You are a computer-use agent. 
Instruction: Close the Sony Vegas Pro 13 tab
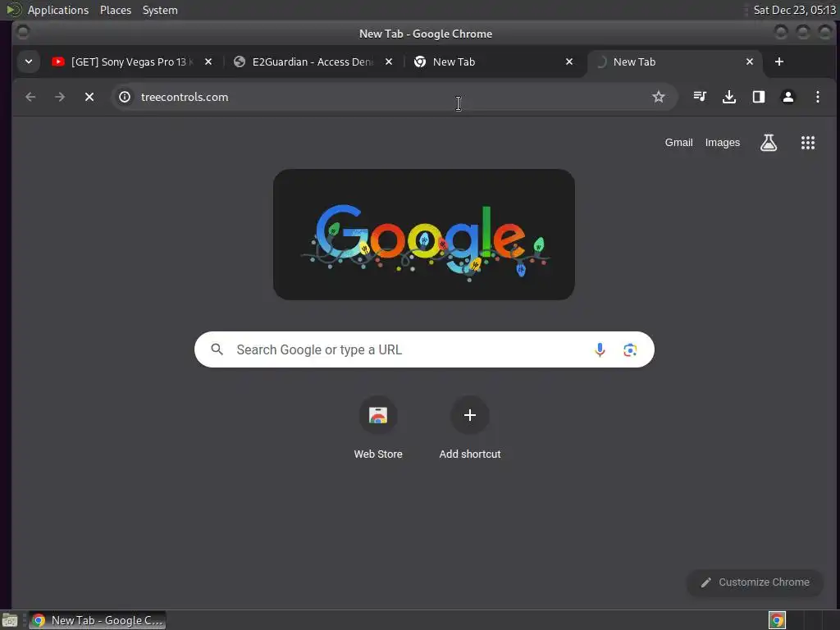[208, 62]
